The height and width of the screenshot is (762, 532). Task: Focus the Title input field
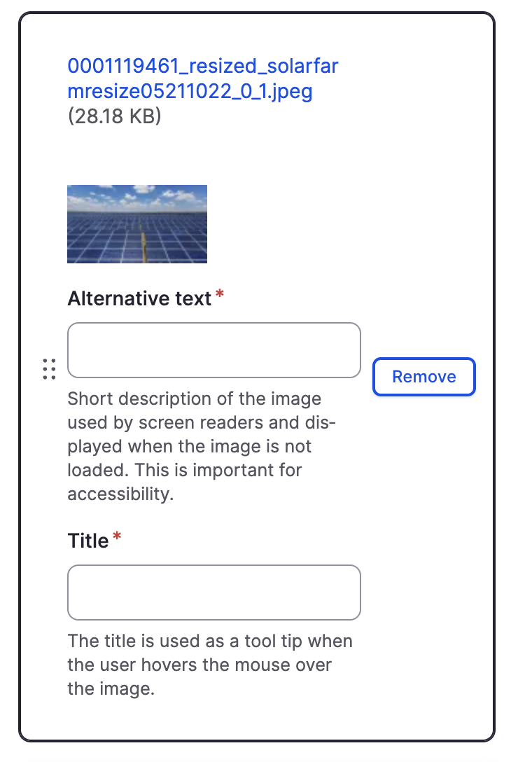point(213,593)
